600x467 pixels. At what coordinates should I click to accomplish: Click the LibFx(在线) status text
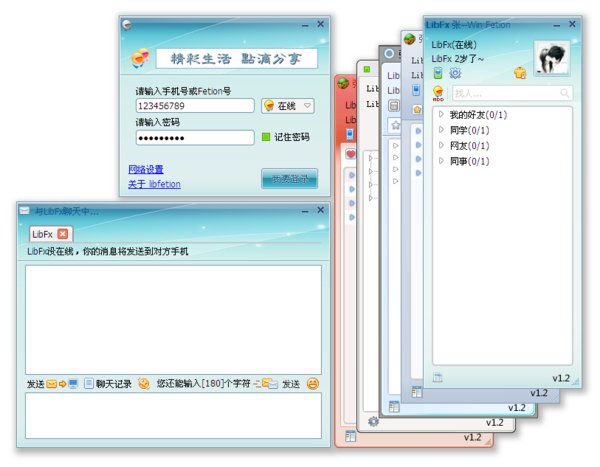click(454, 45)
